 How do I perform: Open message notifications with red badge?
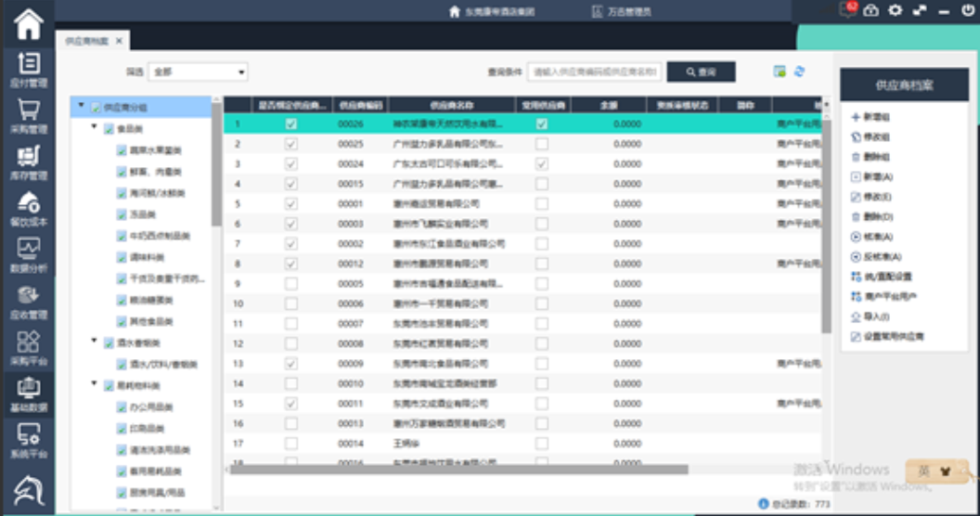(846, 10)
